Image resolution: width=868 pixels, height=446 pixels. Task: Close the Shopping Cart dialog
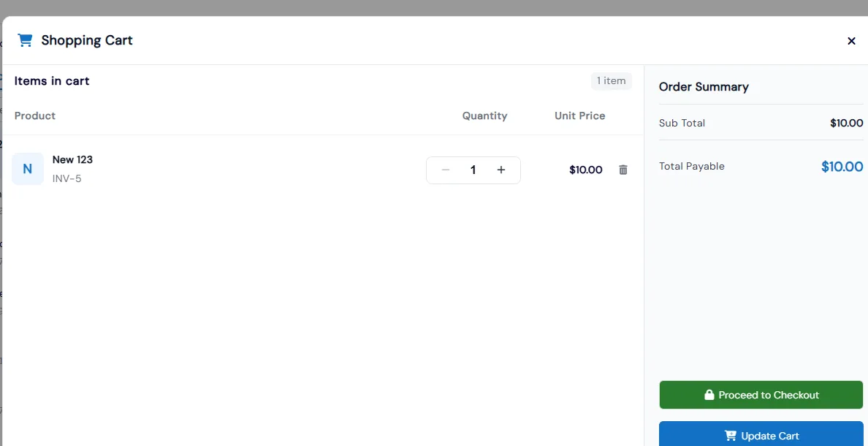851,41
